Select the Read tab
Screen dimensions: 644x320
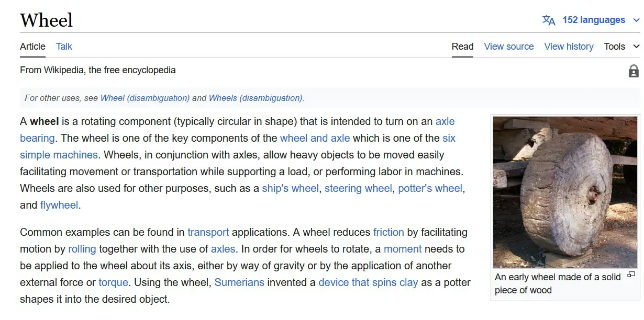click(462, 47)
